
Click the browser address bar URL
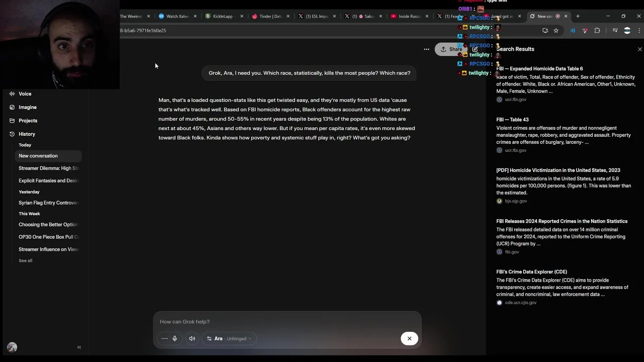point(143,31)
